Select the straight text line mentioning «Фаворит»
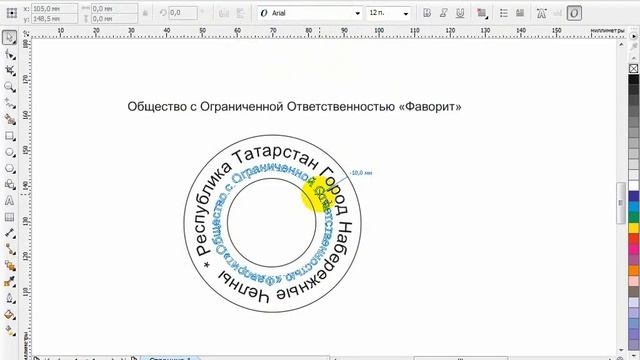 click(x=294, y=107)
